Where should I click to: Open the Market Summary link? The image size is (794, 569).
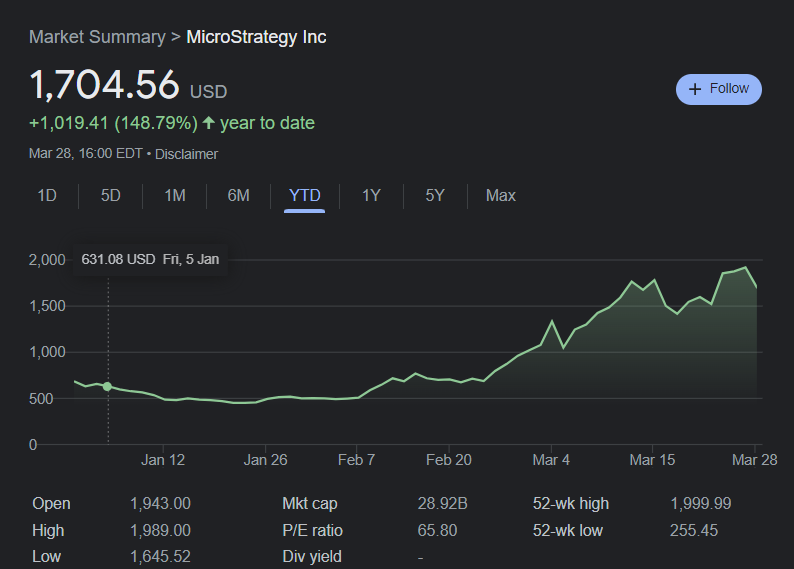click(x=97, y=37)
